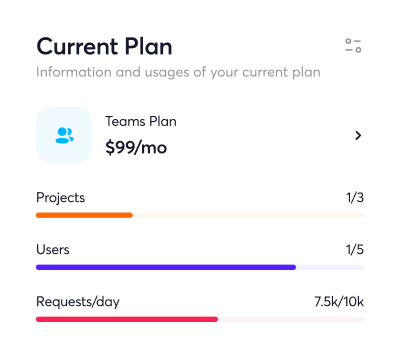Open the plan settings sliders icon
Viewport: 400px width, 363px height.
[353, 46]
